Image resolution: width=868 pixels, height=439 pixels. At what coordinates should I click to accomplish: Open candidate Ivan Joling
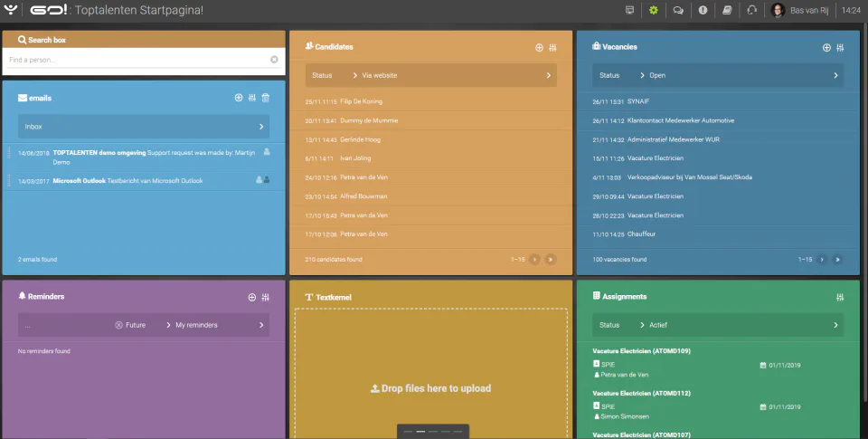(355, 158)
